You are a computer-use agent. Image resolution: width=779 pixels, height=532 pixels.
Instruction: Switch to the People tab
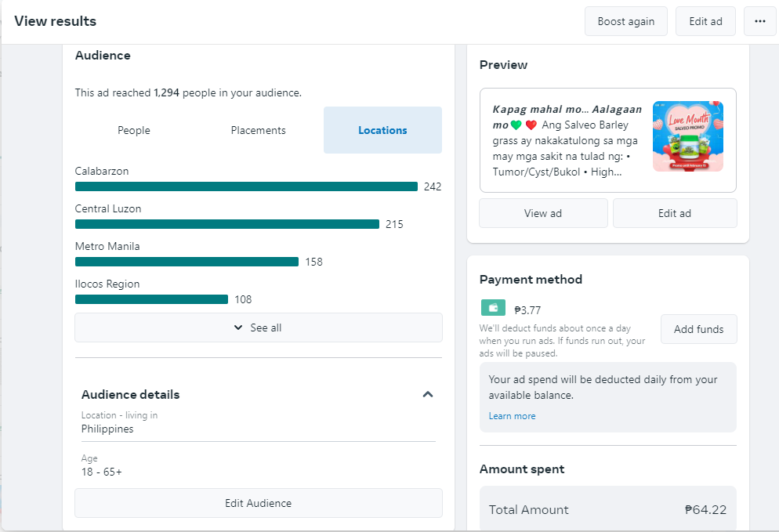134,130
